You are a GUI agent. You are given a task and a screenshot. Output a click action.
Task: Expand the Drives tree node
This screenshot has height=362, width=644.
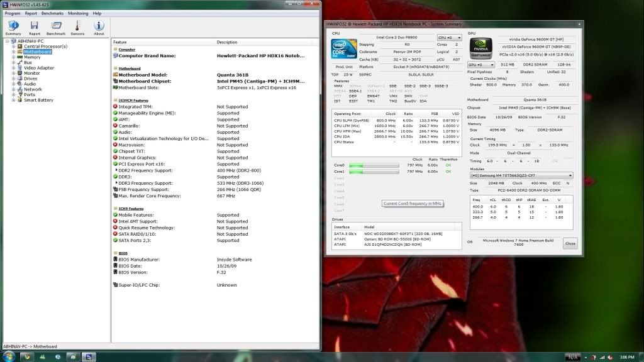tap(14, 79)
